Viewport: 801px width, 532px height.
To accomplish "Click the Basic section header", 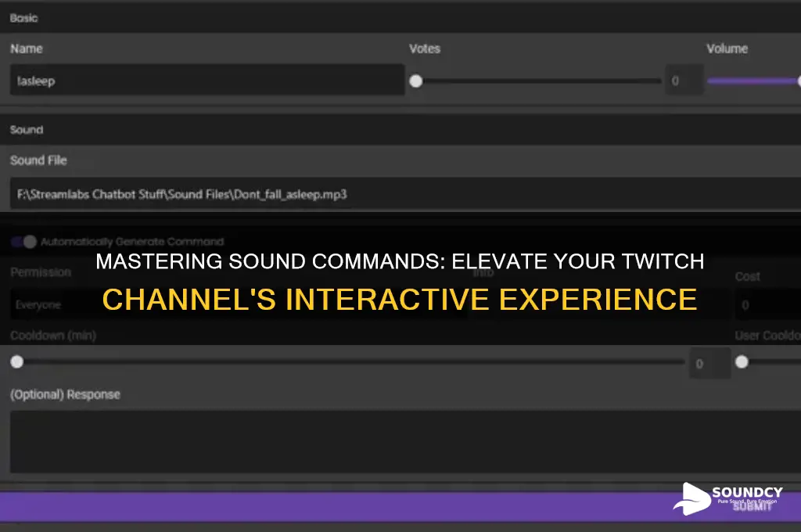I will click(x=400, y=17).
